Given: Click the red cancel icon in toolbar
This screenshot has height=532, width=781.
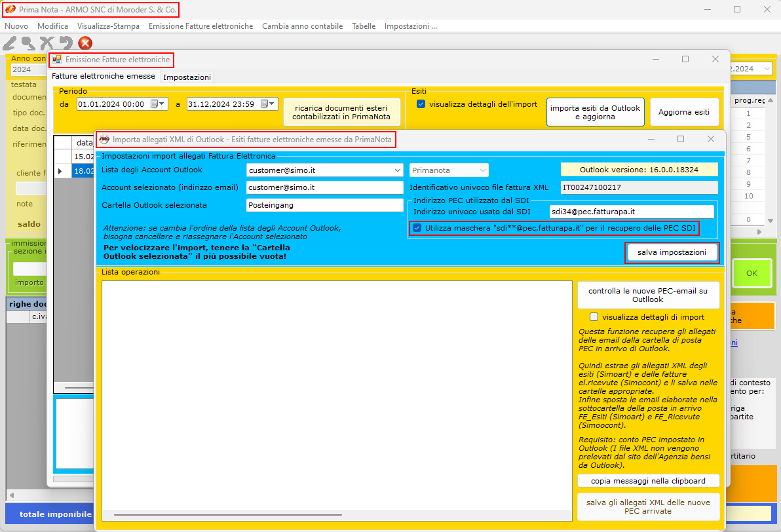Looking at the screenshot, I should (x=85, y=43).
